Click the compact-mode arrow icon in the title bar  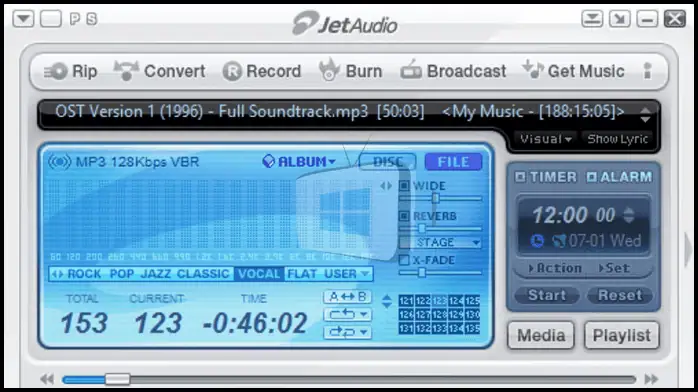620,19
